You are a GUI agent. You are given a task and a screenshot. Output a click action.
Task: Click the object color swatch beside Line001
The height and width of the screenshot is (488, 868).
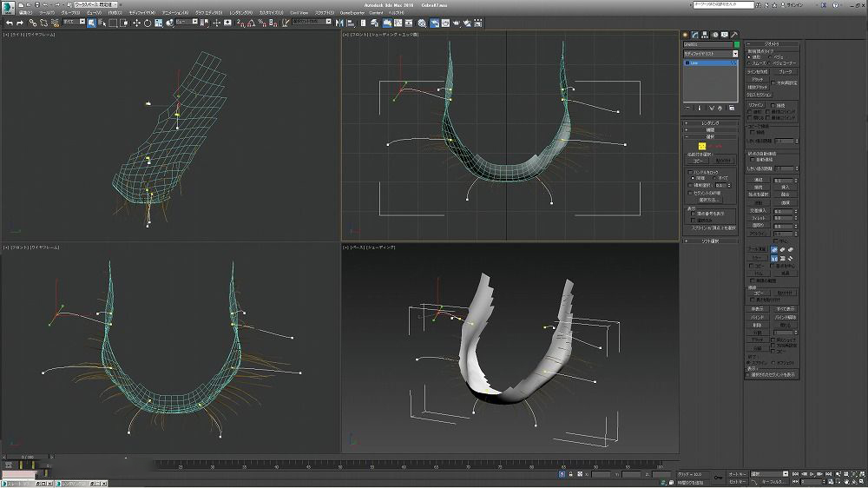click(737, 43)
